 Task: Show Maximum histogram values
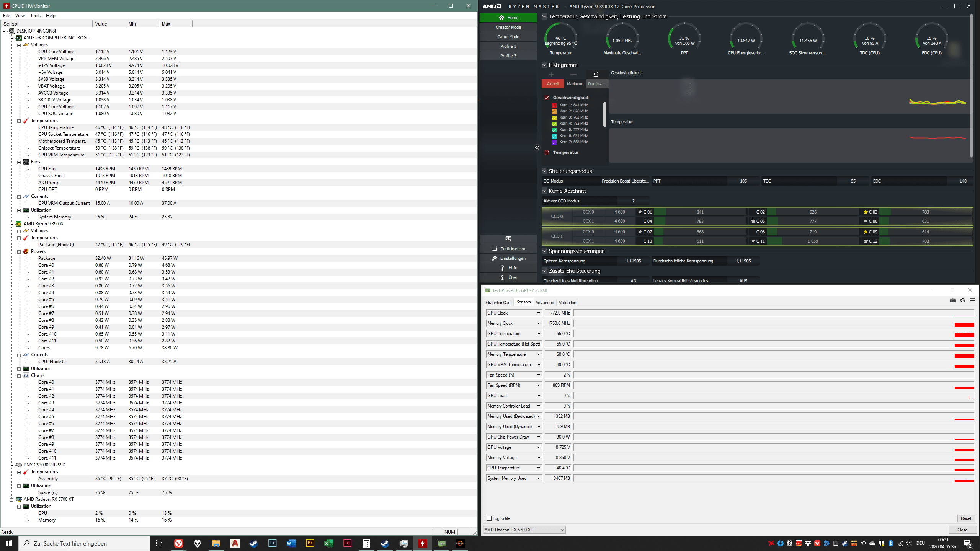point(575,84)
